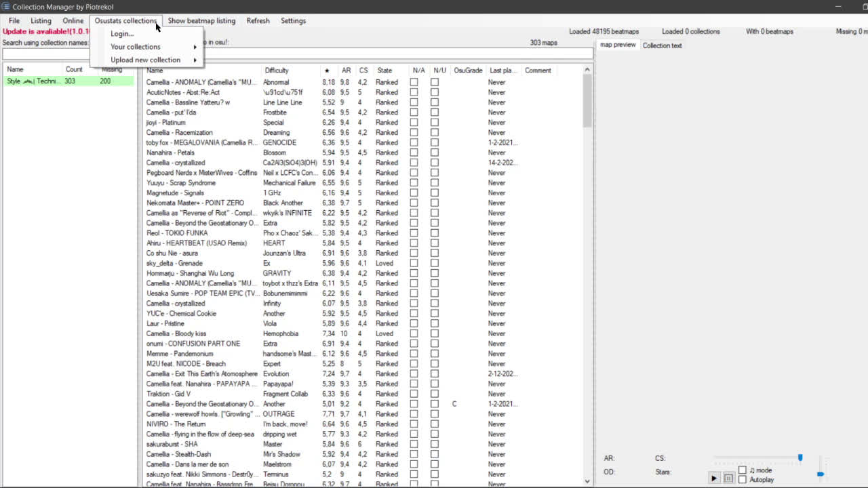The image size is (868, 488).
Task: Click Show beatmap listing
Action: (201, 20)
